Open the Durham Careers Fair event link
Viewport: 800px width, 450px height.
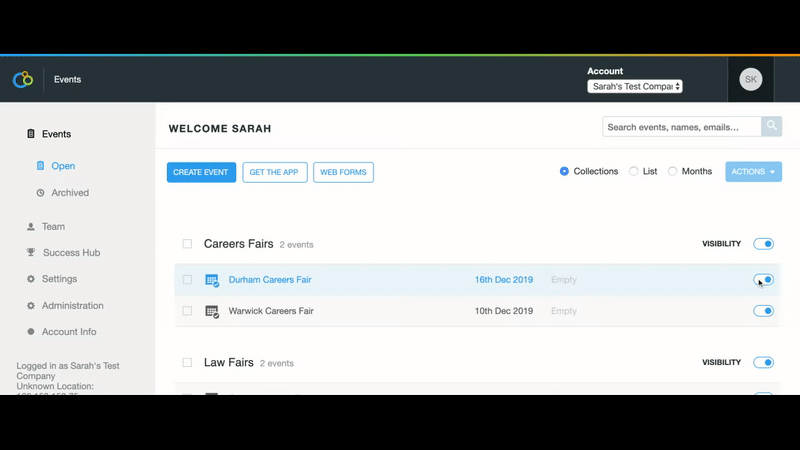(270, 280)
